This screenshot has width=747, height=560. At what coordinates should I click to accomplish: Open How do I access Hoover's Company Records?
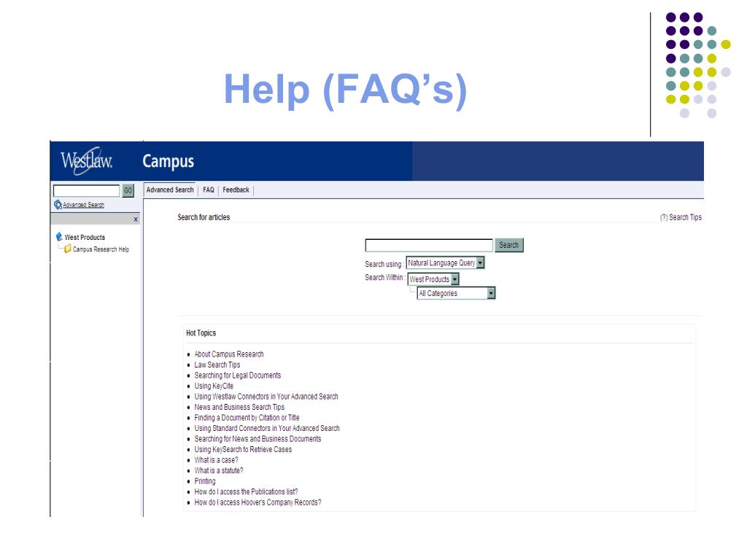click(x=258, y=502)
